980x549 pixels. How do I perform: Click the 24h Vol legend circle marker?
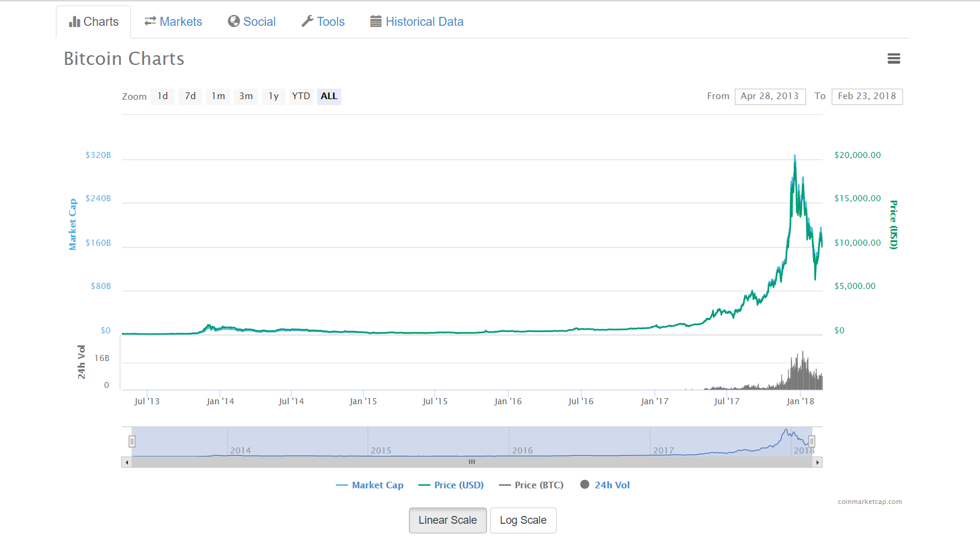585,484
